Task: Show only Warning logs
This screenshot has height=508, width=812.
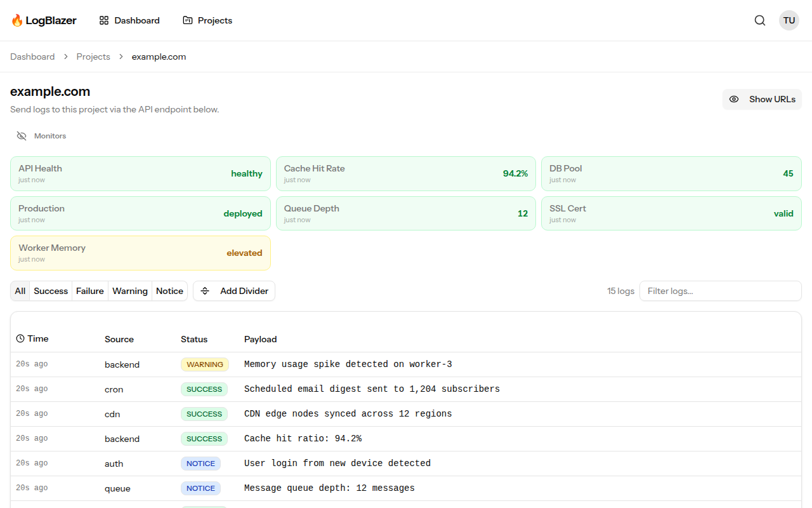Action: (x=130, y=291)
